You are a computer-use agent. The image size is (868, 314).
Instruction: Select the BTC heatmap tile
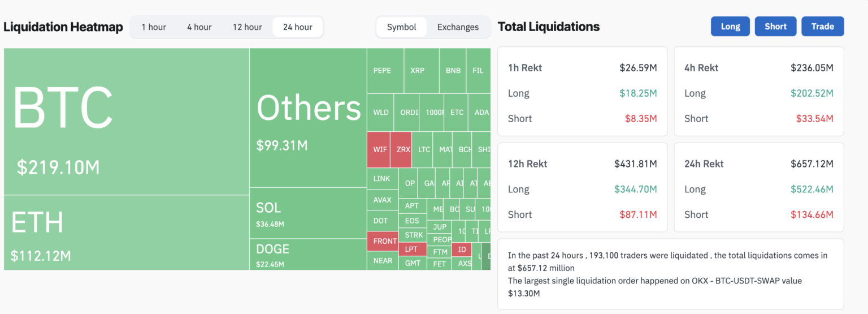tap(127, 122)
